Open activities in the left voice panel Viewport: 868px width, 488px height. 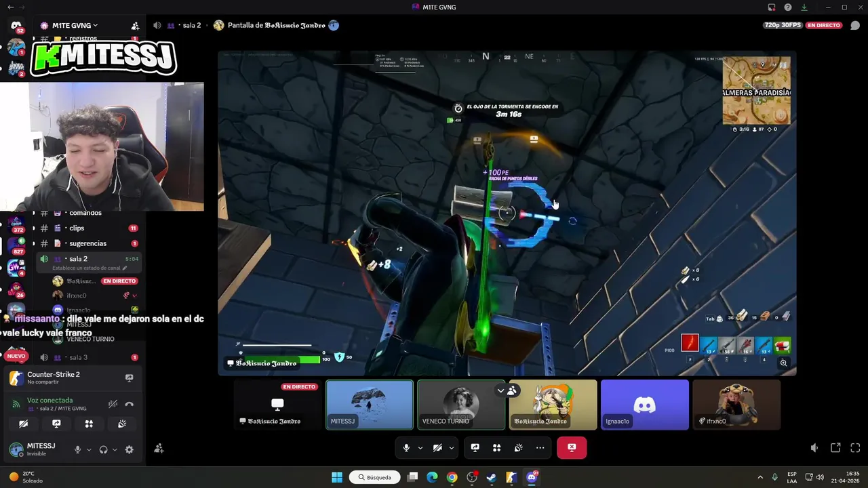click(x=89, y=424)
